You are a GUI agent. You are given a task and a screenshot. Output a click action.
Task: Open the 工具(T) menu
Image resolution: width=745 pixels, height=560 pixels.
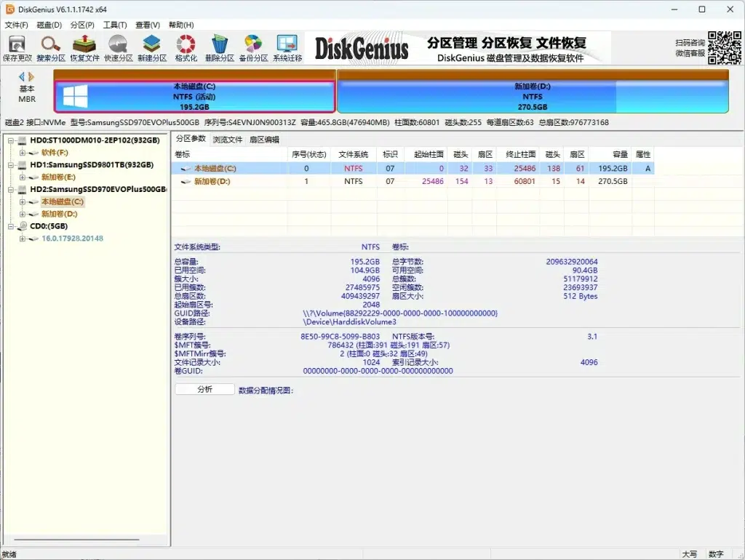coord(115,24)
